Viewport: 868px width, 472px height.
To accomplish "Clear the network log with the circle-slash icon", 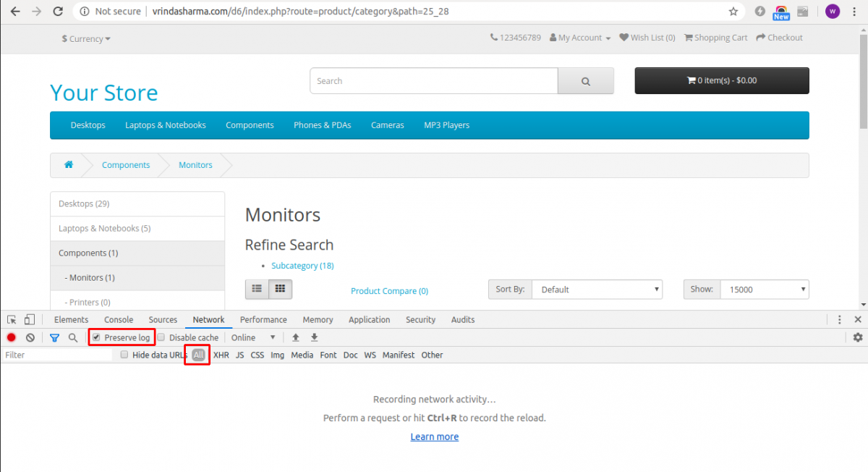I will point(30,337).
